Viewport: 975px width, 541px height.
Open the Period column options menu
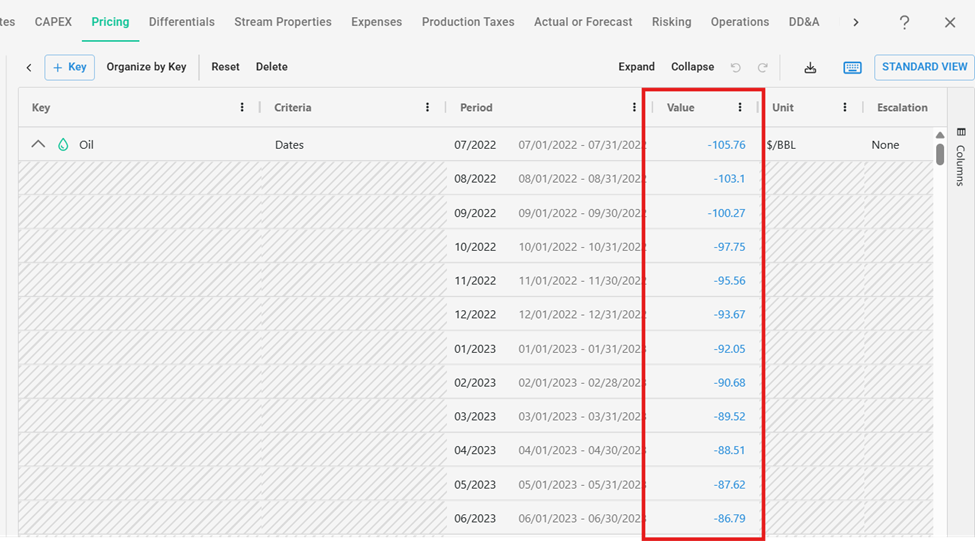pyautogui.click(x=634, y=108)
